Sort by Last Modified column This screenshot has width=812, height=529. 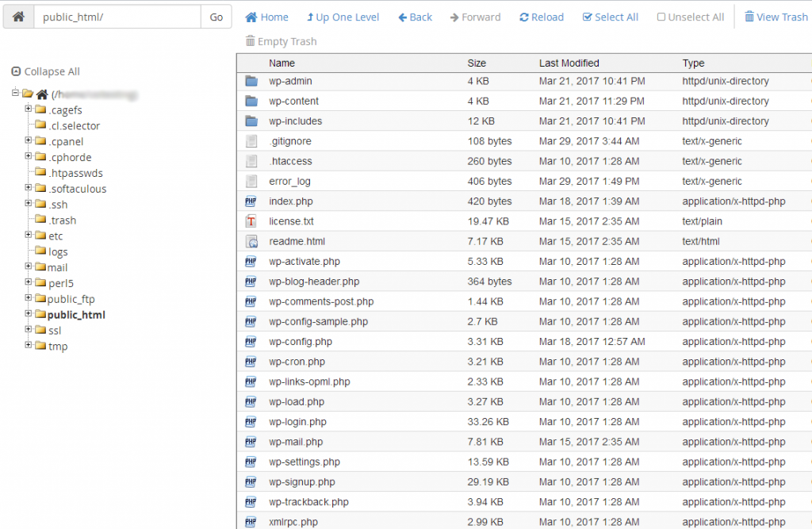(x=569, y=63)
